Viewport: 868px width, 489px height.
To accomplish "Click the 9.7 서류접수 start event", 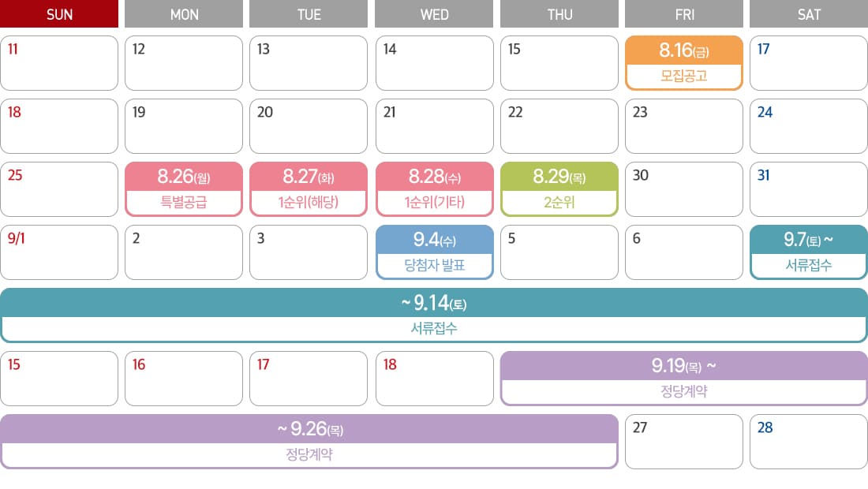I will click(x=809, y=252).
